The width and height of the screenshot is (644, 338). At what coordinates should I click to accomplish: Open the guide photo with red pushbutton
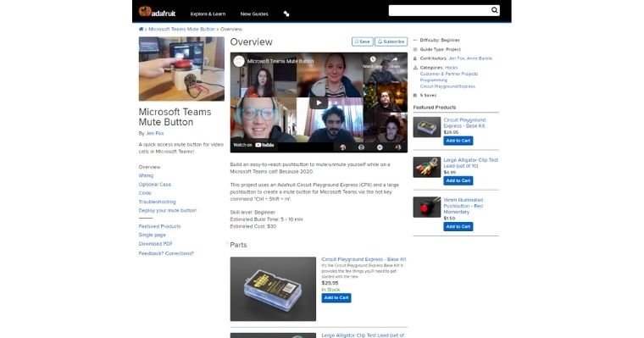point(181,69)
